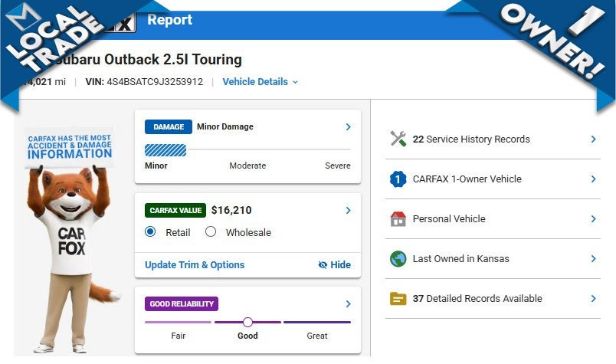Click the purple GOOD RELIABILITY badge

pyautogui.click(x=181, y=304)
